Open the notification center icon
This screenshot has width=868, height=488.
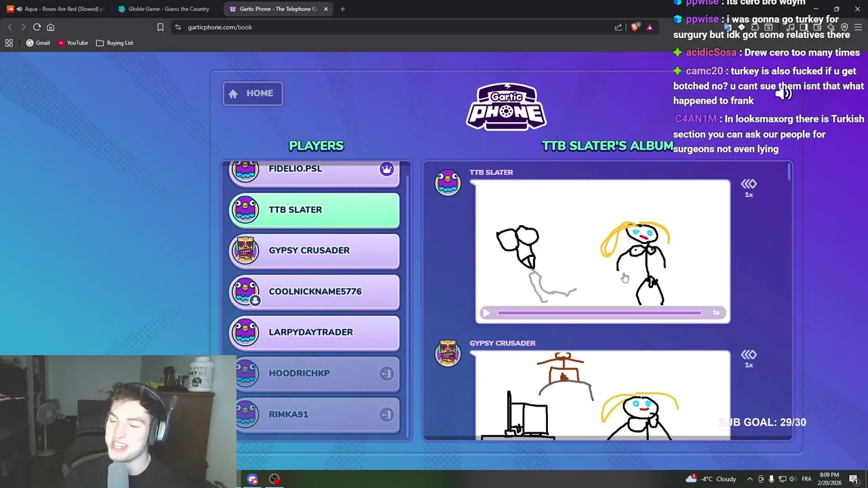coord(854,479)
